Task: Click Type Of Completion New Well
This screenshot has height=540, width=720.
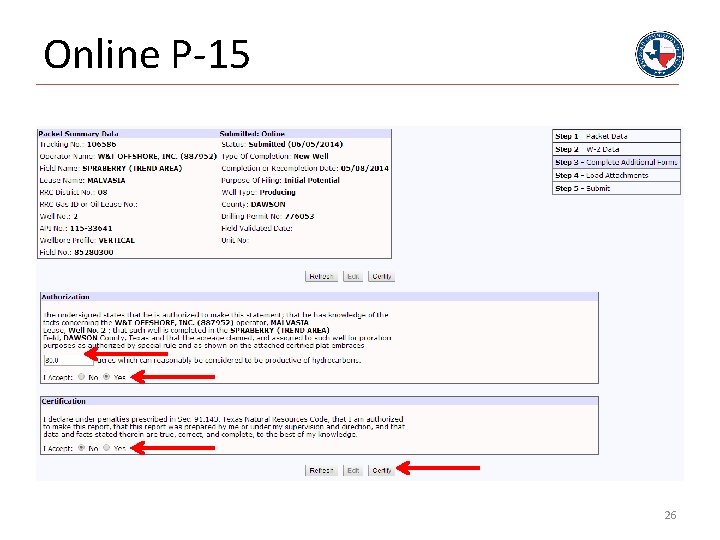Action: pyautogui.click(x=311, y=156)
